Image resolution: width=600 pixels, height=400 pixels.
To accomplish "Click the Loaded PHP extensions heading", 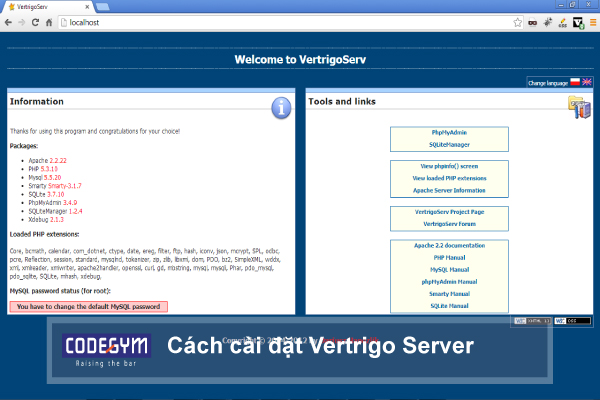I will (x=44, y=234).
